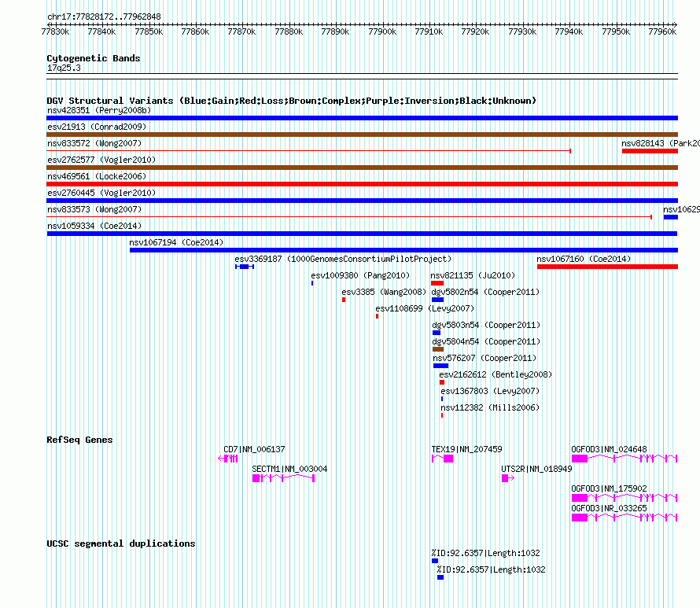Click the OGFOD3|NM_024648 gene model
This screenshot has height=608, width=700.
coord(624,459)
